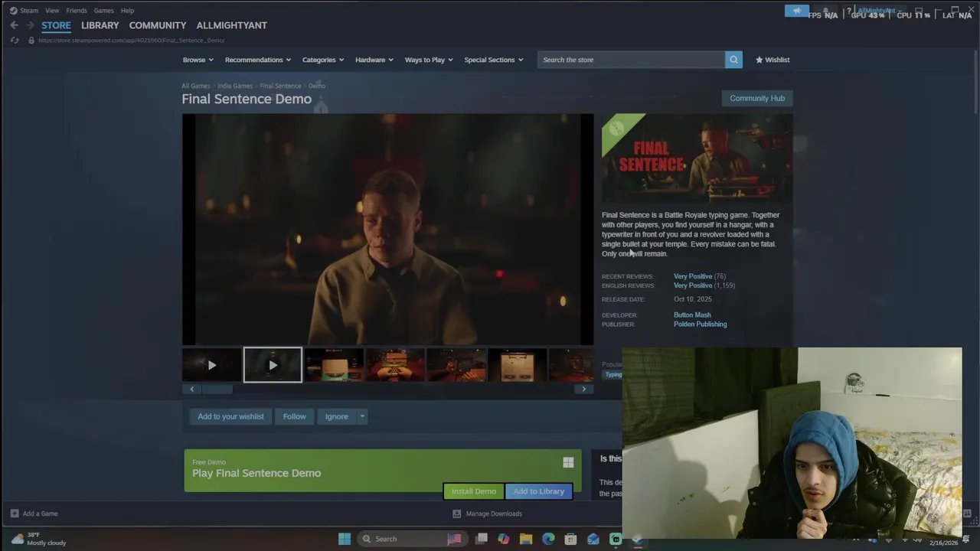Click the Search the store field
980x551 pixels.
coord(631,60)
